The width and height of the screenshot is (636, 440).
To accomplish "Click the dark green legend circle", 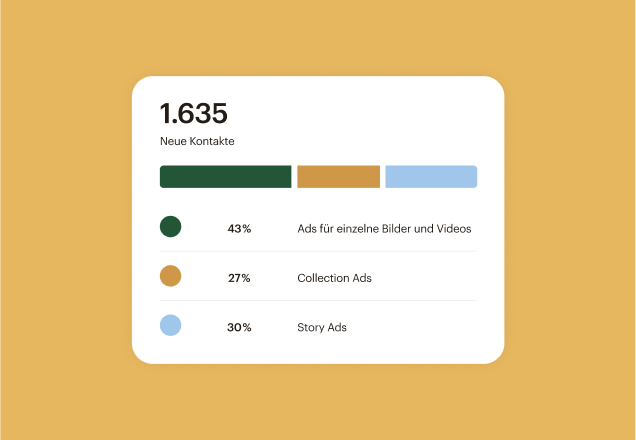I will 170,227.
